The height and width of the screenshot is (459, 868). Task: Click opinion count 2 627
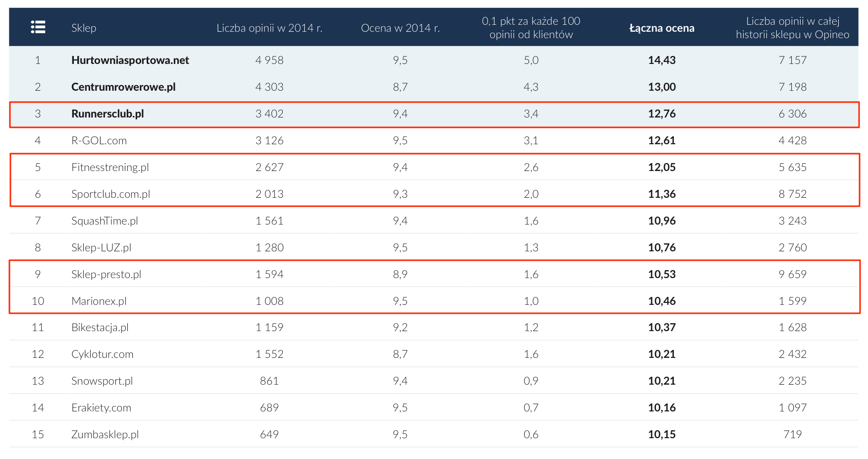[x=270, y=167]
